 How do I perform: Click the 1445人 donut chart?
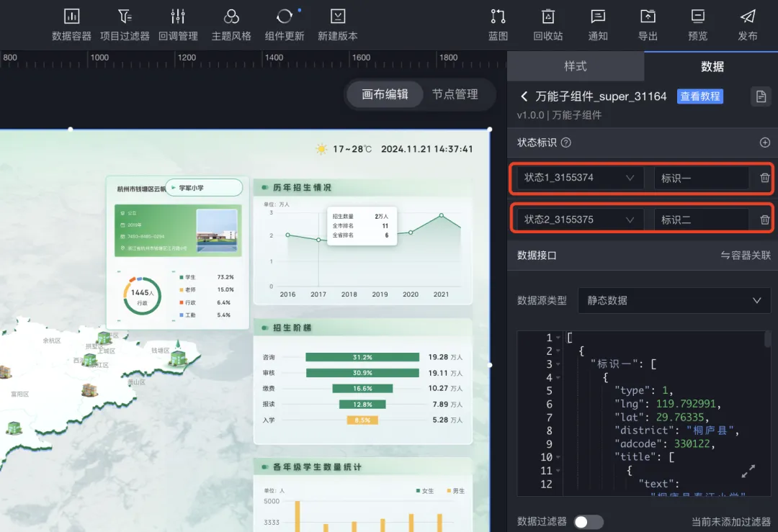click(142, 296)
